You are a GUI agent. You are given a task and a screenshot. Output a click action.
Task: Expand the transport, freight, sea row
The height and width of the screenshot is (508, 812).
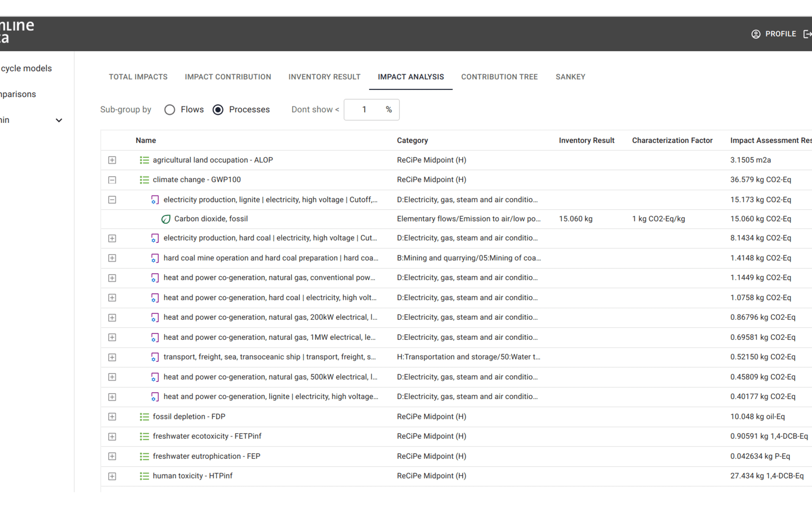(112, 357)
